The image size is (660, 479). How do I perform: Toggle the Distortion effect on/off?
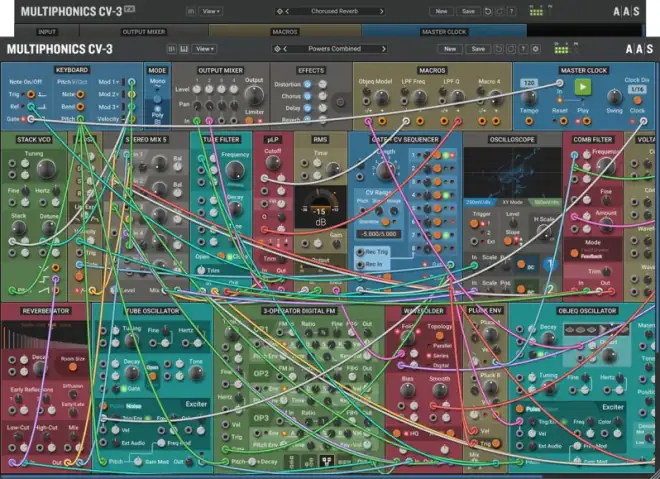click(x=308, y=84)
